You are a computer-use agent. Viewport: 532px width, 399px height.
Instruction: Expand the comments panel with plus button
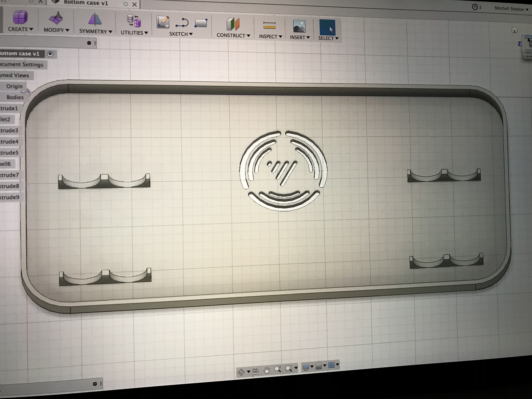point(95,384)
